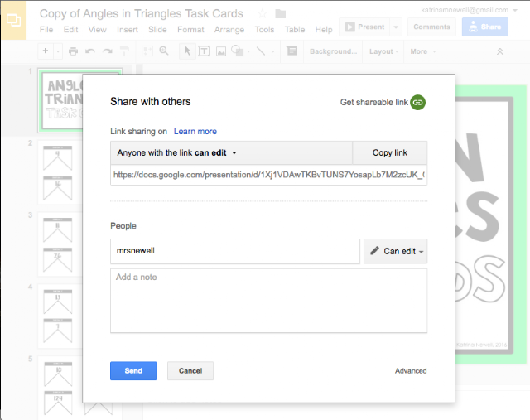
Task: Collapse the menus with double chevron
Action: point(500,51)
